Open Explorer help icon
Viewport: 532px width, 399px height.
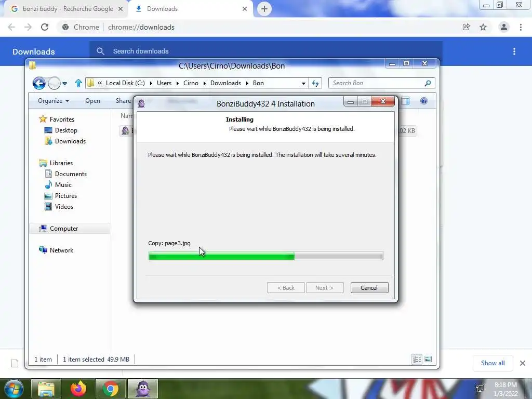424,101
